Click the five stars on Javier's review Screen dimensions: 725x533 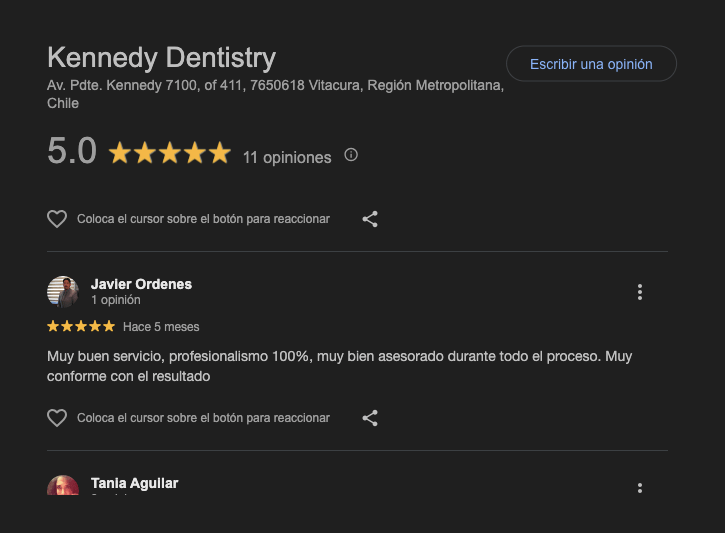[81, 326]
